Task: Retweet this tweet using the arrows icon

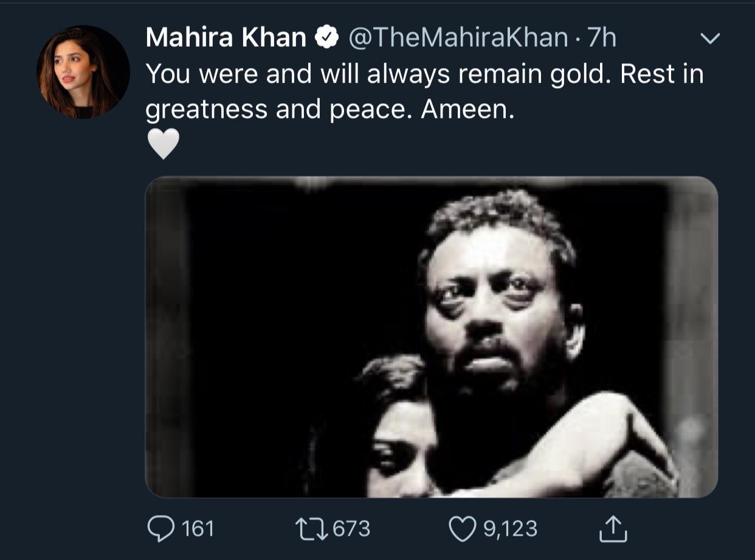Action: pos(312,528)
